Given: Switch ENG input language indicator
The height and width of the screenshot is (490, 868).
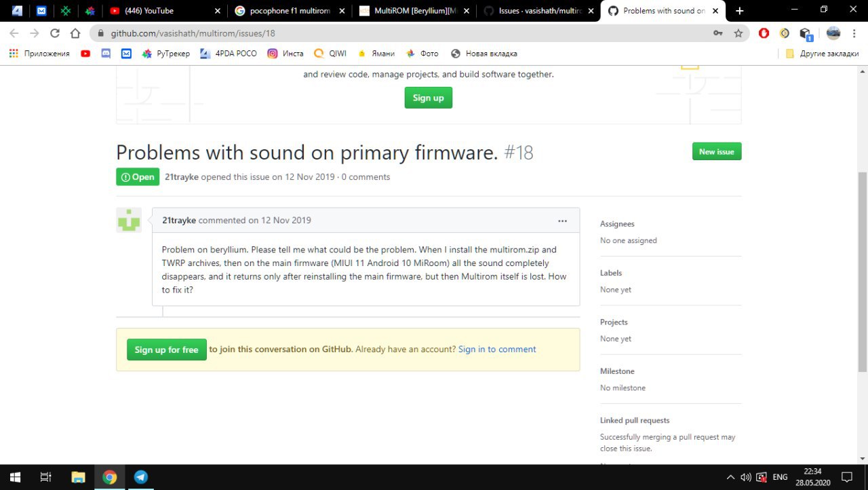Looking at the screenshot, I should [781, 477].
